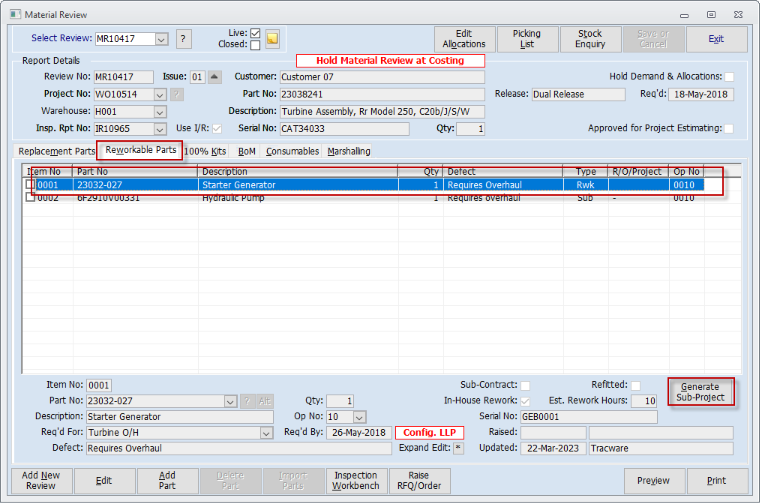Click the question mark beside Project No dropdown

(177, 94)
